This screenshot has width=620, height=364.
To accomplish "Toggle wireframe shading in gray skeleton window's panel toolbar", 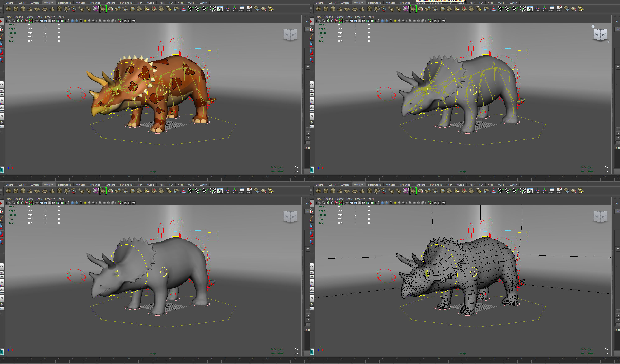I will pyautogui.click(x=378, y=21).
